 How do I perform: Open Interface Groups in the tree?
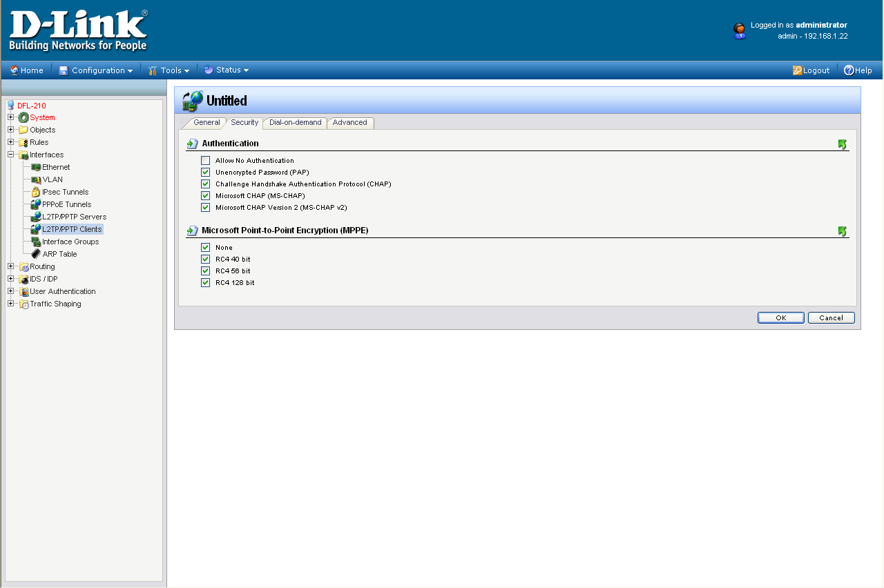pos(70,242)
